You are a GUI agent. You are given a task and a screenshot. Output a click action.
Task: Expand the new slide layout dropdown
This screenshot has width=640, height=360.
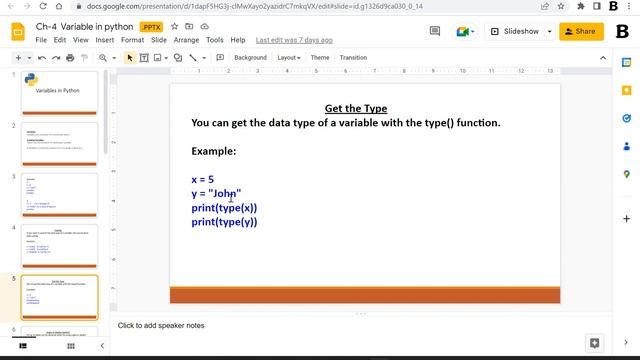[x=29, y=58]
